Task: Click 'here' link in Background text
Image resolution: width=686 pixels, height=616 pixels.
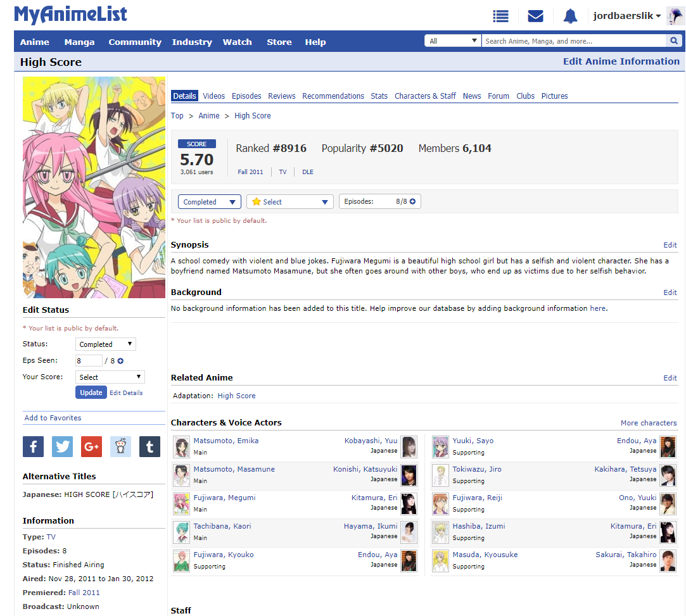Action: point(597,308)
